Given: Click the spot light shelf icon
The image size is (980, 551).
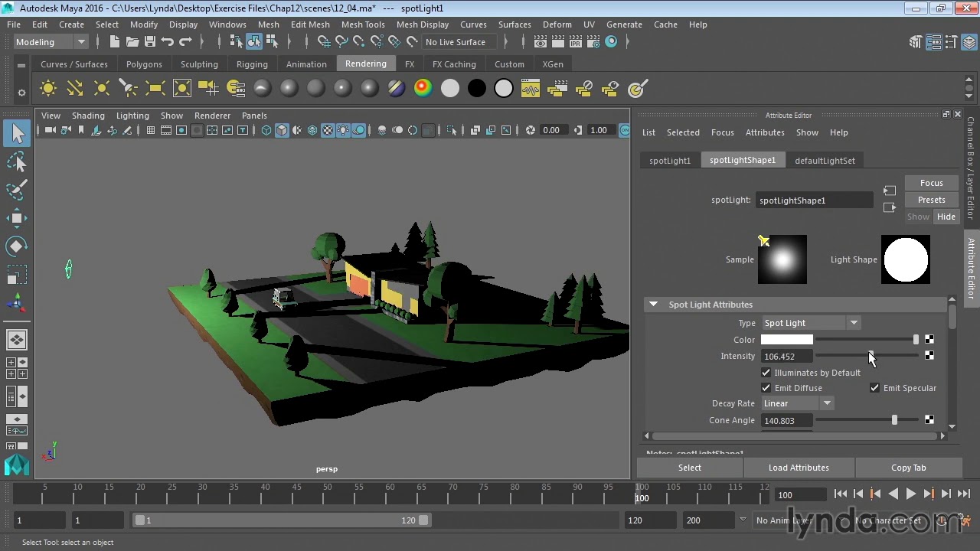Looking at the screenshot, I should point(129,89).
